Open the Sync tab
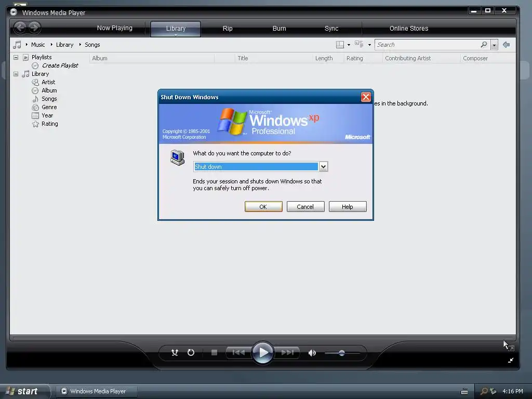Viewport: 532px width, 399px height. click(331, 29)
